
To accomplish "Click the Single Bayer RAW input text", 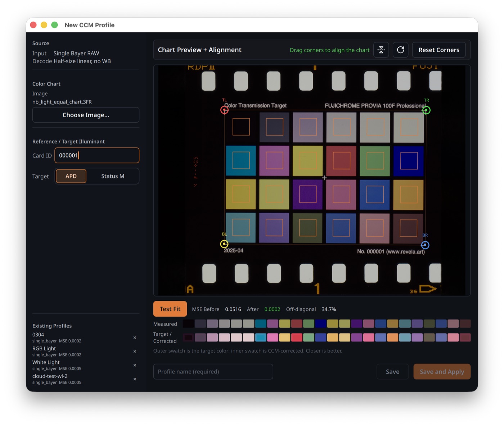I will pyautogui.click(x=76, y=53).
